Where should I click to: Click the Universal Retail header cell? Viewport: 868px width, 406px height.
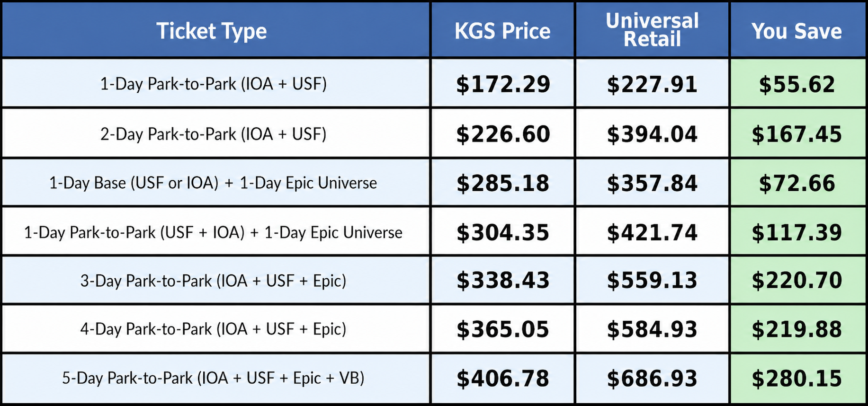pyautogui.click(x=652, y=30)
